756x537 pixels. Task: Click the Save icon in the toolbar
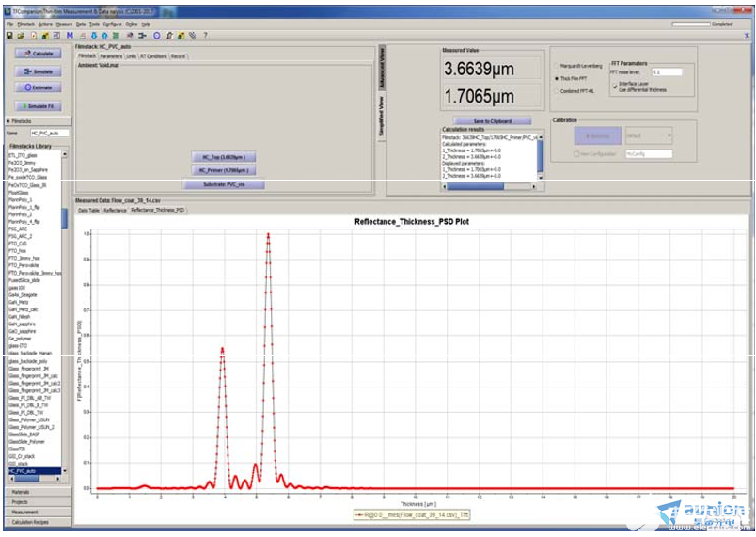coord(8,35)
